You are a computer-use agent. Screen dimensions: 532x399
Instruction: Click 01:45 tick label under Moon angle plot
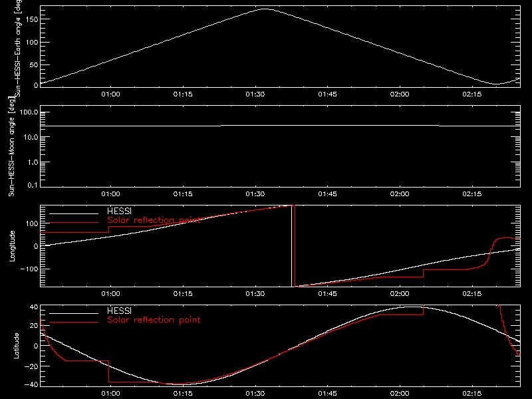327,194
